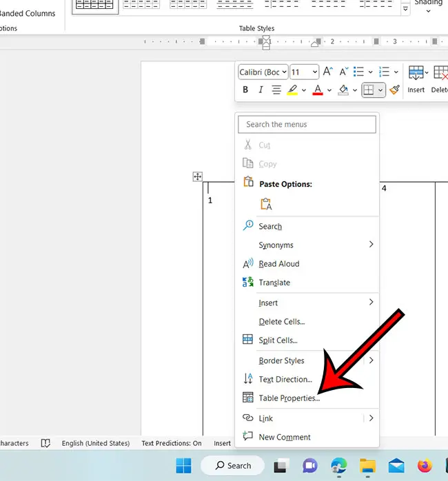Apply yellow text highlight color
The image size is (448, 481).
click(x=292, y=90)
